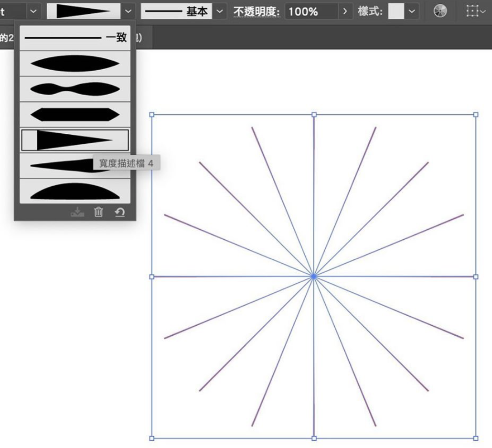The height and width of the screenshot is (448, 492).
Task: Click the bottom-center selection handle
Action: (314, 438)
